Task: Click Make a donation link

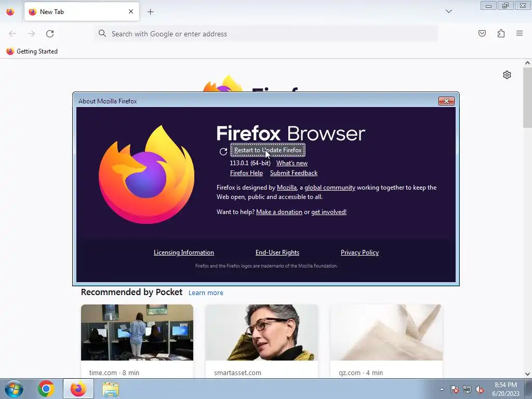Action: pos(279,212)
